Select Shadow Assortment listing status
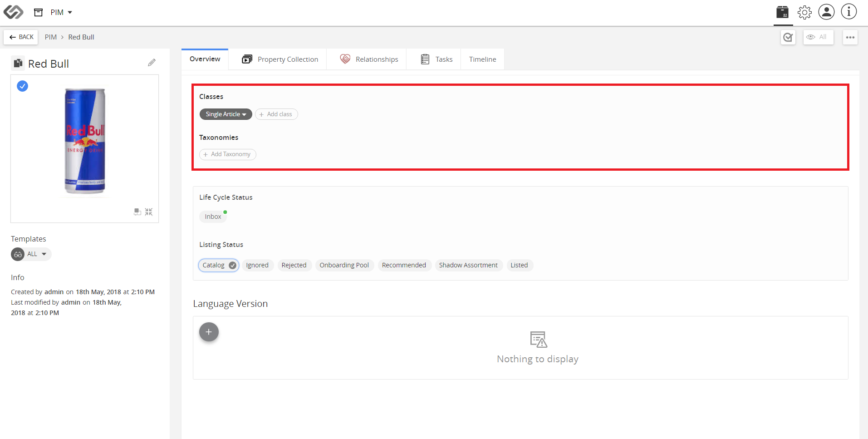 (468, 265)
